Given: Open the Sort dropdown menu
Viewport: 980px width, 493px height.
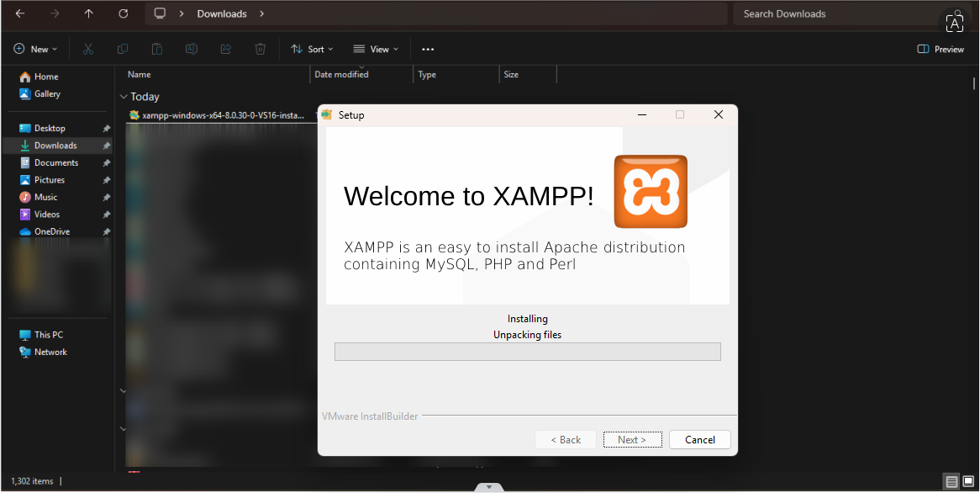Looking at the screenshot, I should 312,49.
